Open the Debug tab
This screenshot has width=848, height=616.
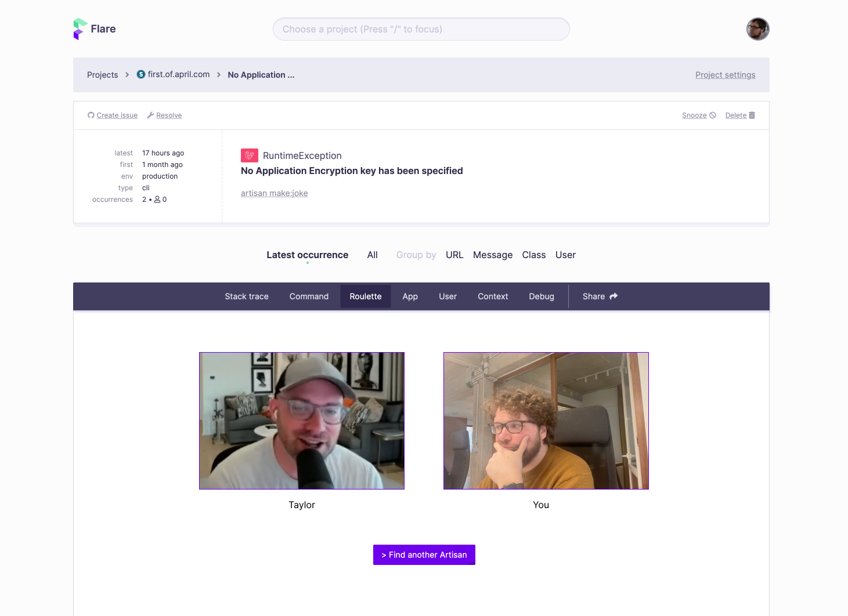[x=542, y=296]
